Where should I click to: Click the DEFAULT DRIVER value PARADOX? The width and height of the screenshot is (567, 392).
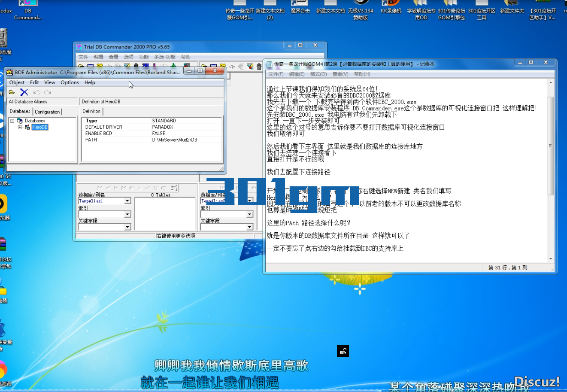point(163,127)
